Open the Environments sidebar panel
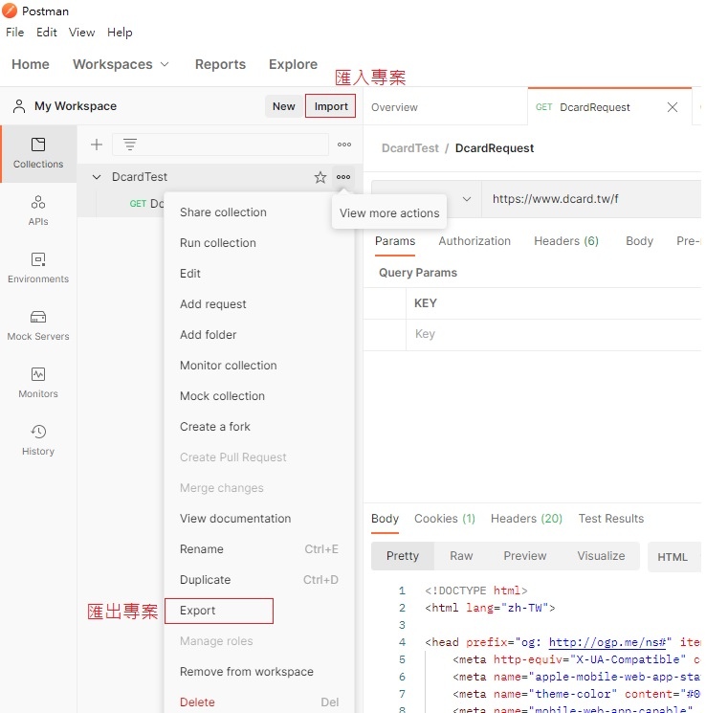Screen dimensions: 728x713 pos(38,268)
